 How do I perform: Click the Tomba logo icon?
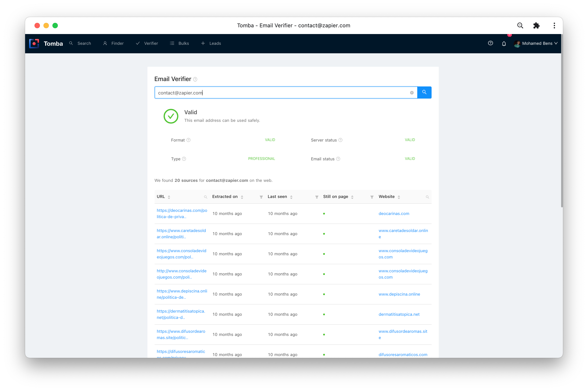coord(35,43)
